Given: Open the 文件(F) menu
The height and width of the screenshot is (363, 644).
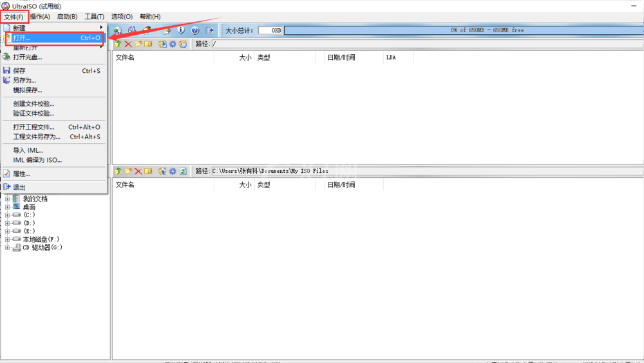Looking at the screenshot, I should pyautogui.click(x=14, y=17).
